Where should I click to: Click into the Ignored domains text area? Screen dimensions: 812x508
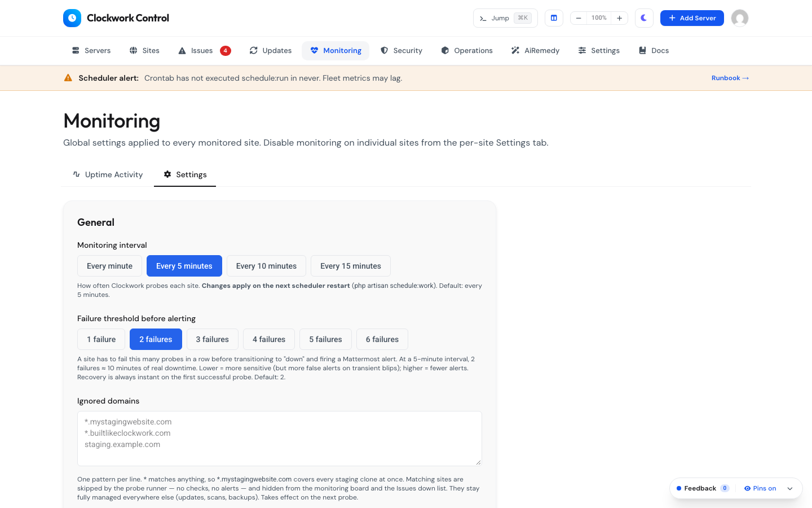[280, 439]
